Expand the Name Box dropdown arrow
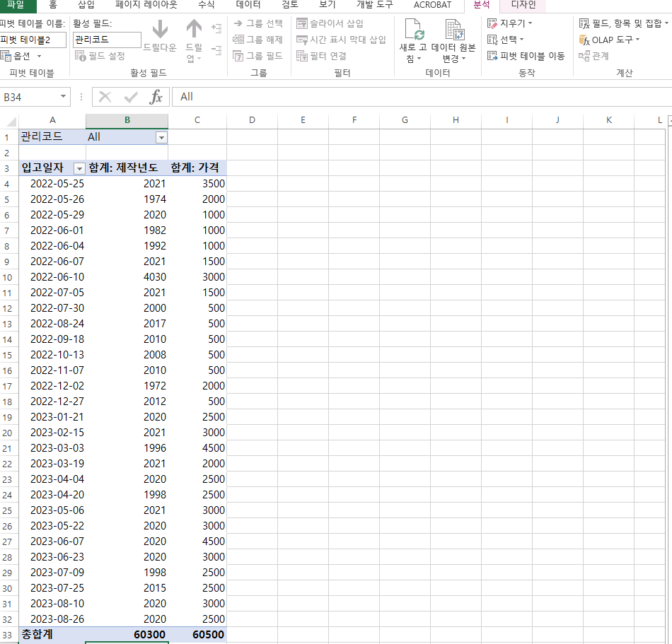 coord(63,97)
